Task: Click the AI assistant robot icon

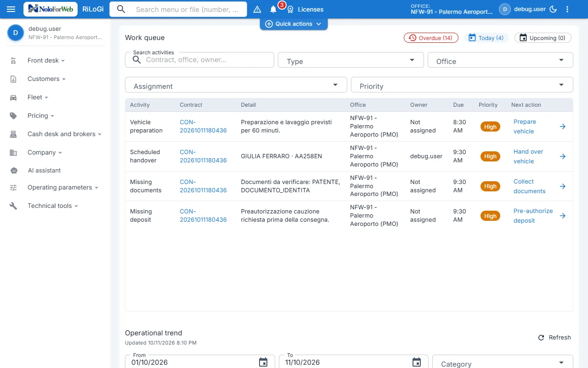Action: 13,170
